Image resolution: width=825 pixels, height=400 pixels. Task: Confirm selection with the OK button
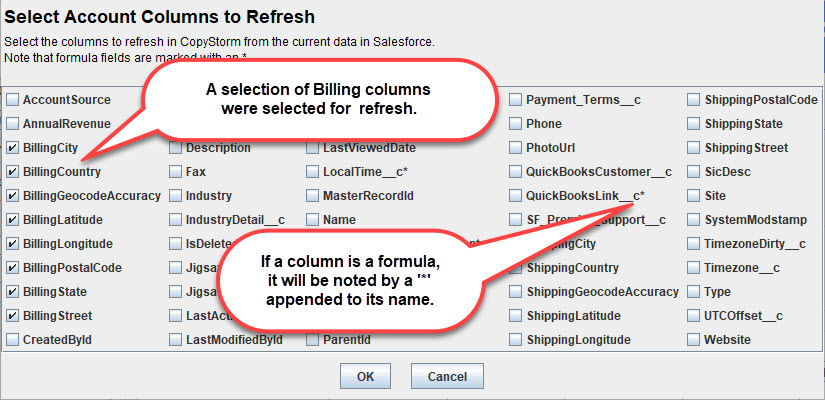[x=365, y=376]
